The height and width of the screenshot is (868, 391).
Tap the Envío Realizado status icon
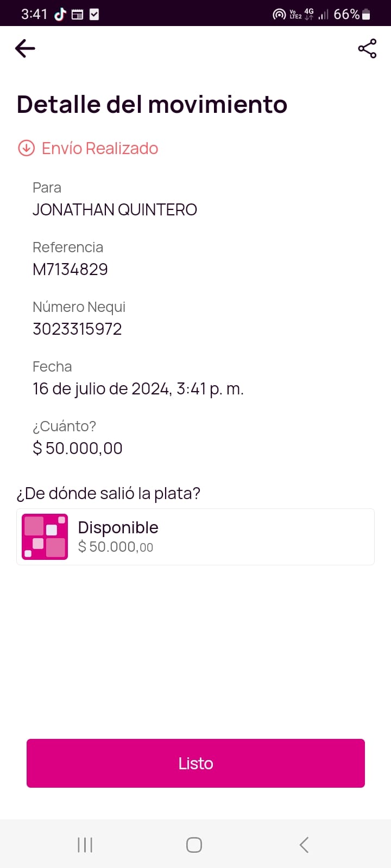coord(26,148)
